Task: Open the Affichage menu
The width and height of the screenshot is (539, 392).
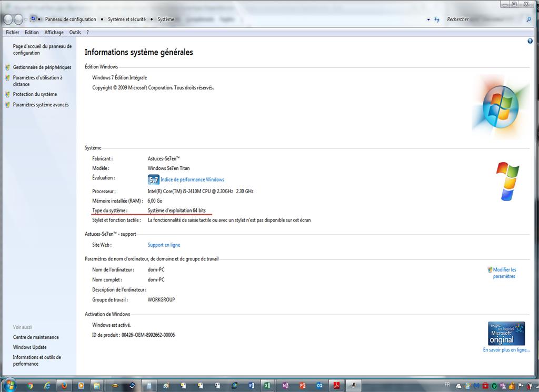Action: coord(54,32)
